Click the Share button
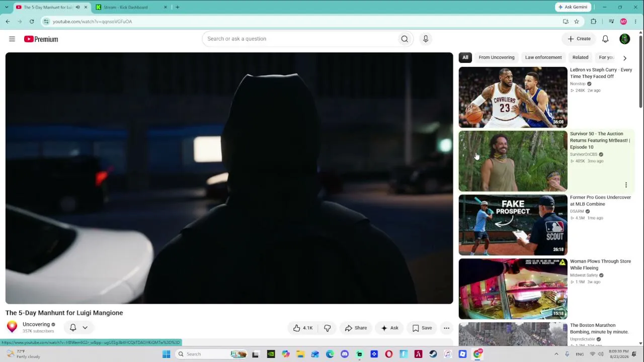The image size is (644, 362). [356, 328]
